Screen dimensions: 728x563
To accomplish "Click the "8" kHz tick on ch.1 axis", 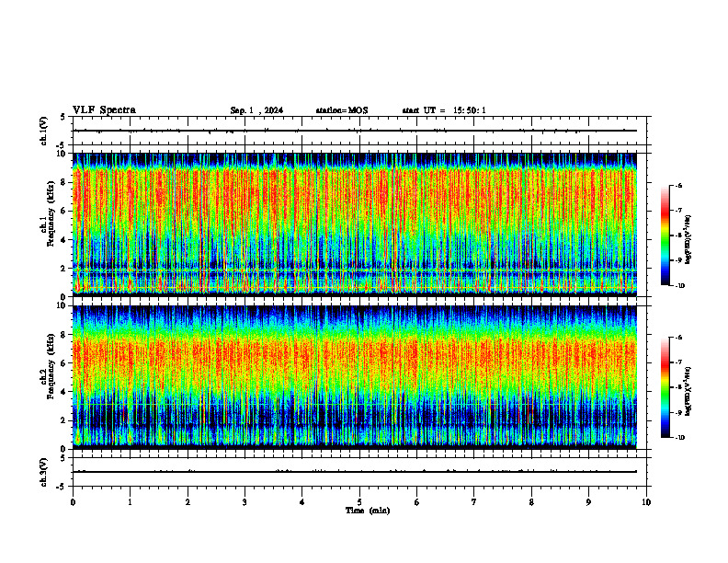I will click(64, 182).
